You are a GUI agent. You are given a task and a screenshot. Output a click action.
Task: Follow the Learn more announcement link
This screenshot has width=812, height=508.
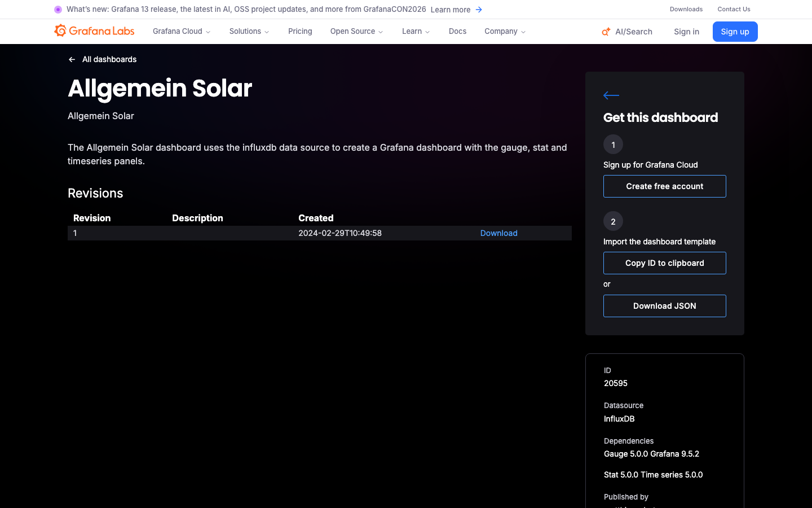pyautogui.click(x=451, y=10)
